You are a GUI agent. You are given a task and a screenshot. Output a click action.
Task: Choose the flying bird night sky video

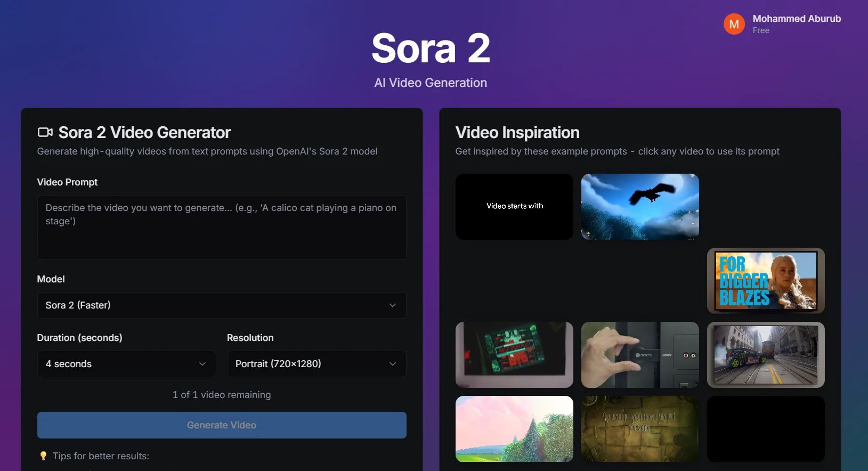click(x=639, y=207)
